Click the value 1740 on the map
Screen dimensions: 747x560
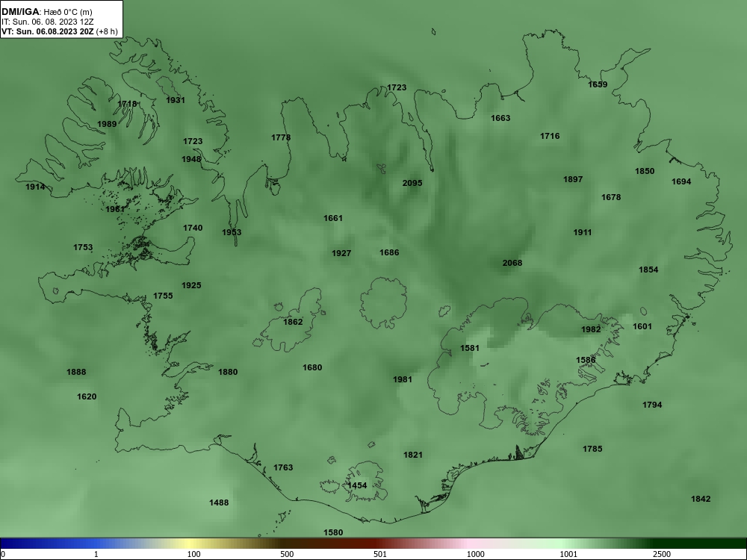(193, 228)
